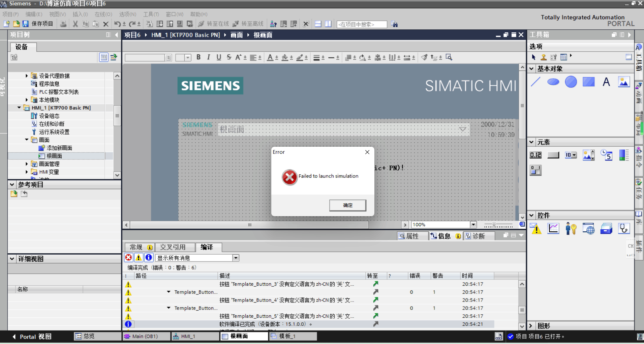Select the HTML browser control
This screenshot has height=344, width=644.
tap(588, 229)
